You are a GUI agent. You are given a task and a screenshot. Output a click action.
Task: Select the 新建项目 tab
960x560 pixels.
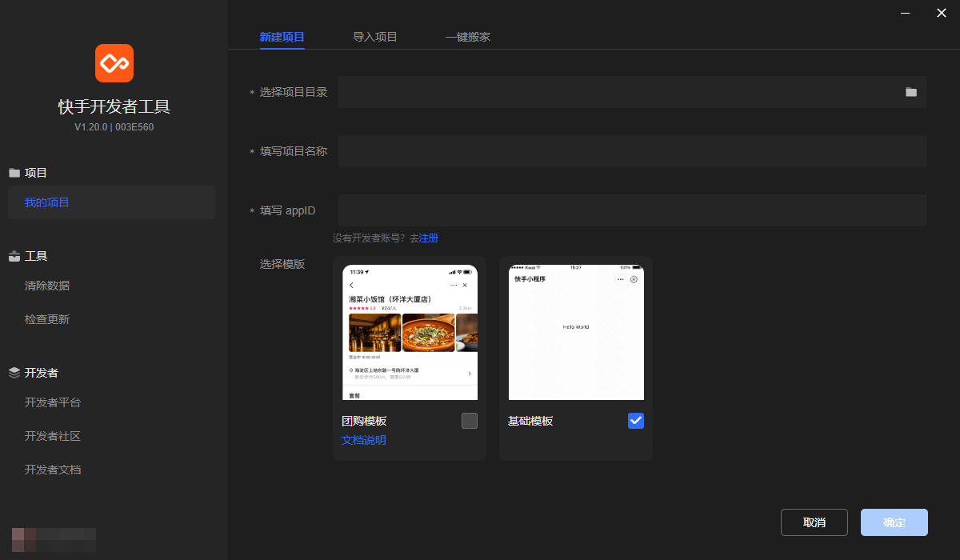point(282,37)
